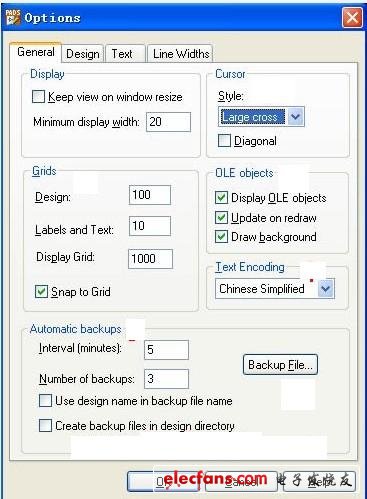Click the Interval minutes input field
Viewport: 367px width, 499px height.
point(166,350)
